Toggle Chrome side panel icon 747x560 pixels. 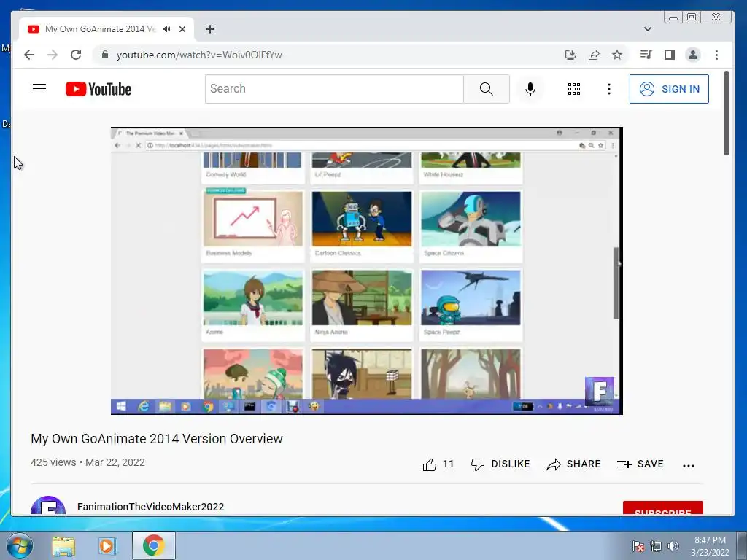pyautogui.click(x=670, y=55)
